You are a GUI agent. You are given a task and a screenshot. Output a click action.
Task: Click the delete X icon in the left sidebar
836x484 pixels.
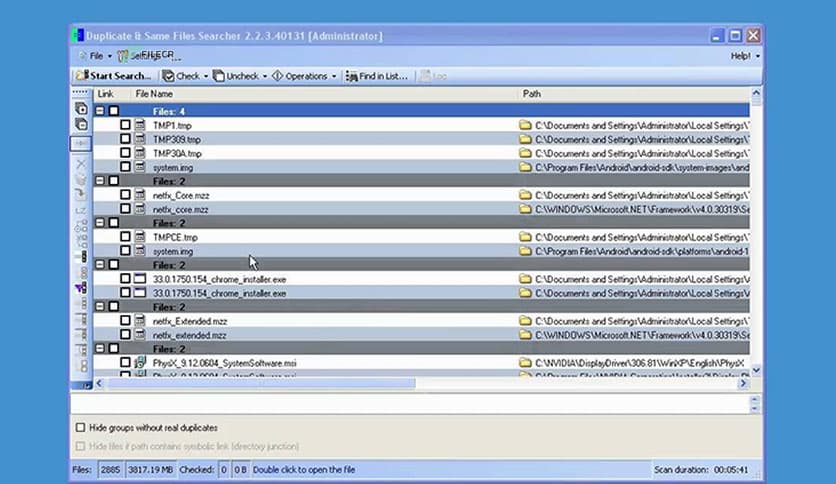coord(81,164)
